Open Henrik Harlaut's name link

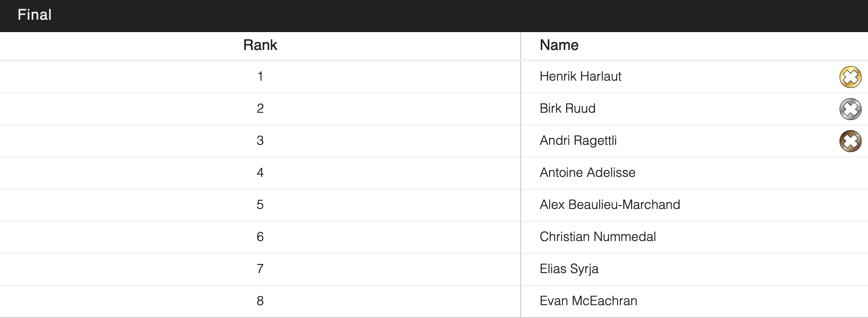pyautogui.click(x=580, y=77)
